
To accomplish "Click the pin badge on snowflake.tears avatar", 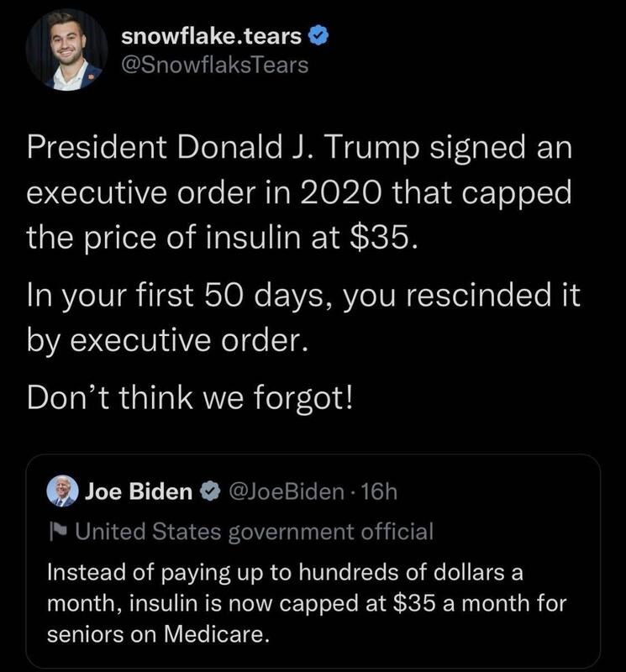I will pyautogui.click(x=92, y=77).
